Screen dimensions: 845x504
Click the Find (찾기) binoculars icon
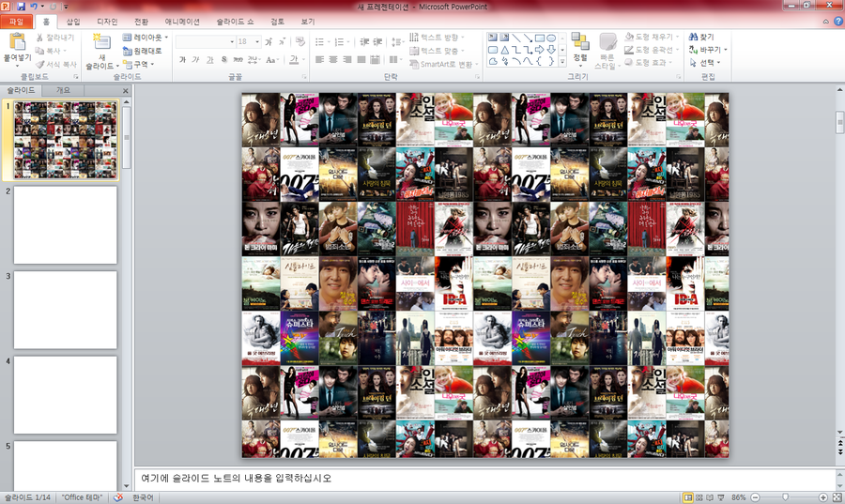tap(693, 37)
